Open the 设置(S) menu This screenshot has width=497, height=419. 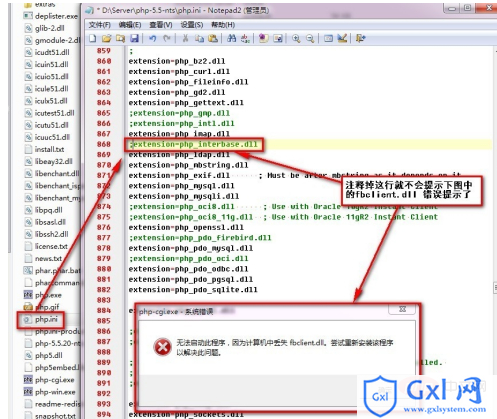(x=192, y=25)
